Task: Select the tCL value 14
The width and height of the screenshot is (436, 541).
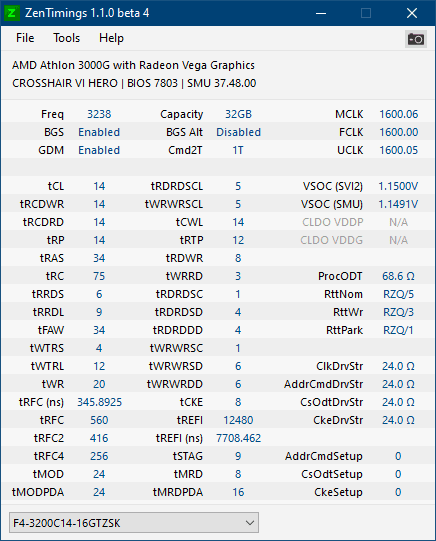Action: 99,186
